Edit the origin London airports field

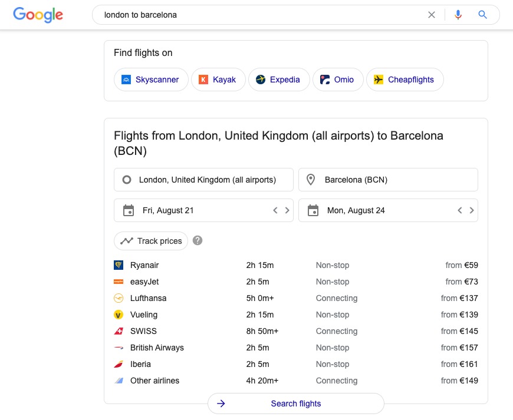tap(203, 180)
